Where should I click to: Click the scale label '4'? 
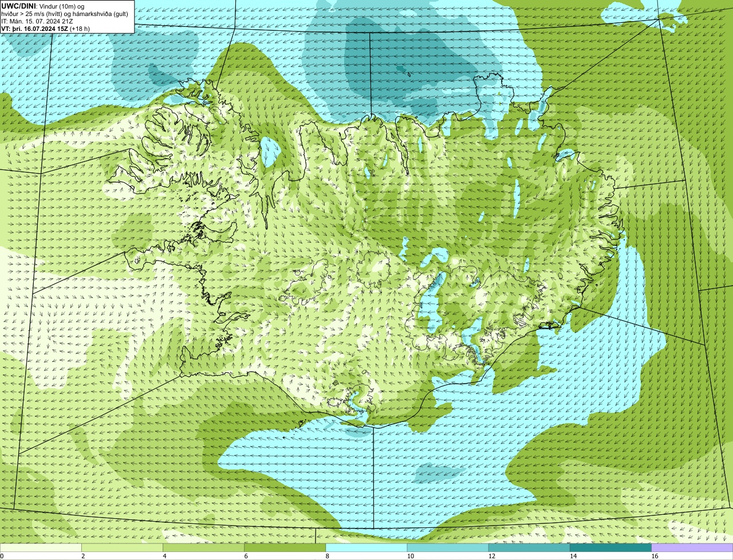164,556
